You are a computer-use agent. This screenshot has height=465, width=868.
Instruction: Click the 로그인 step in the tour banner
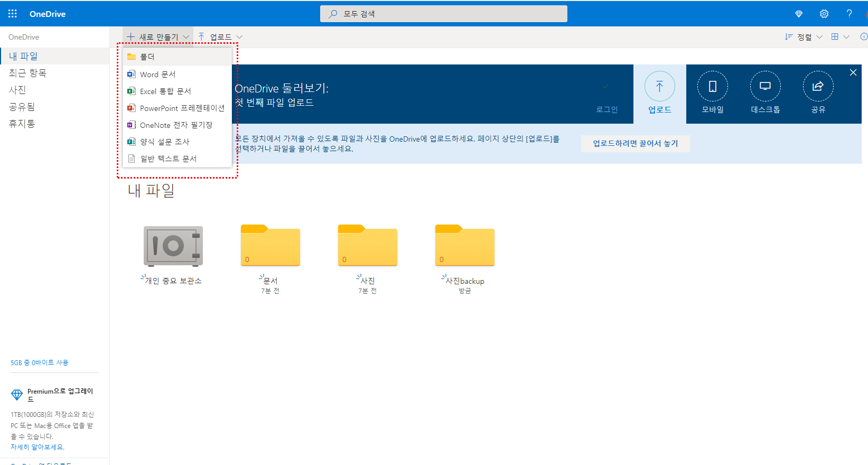click(x=606, y=94)
